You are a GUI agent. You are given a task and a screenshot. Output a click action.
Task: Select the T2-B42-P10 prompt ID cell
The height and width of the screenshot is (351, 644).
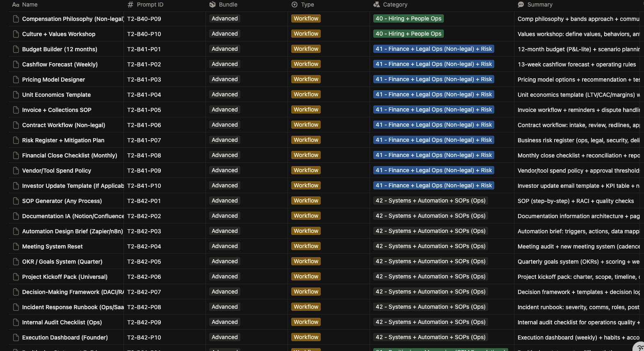(164, 337)
